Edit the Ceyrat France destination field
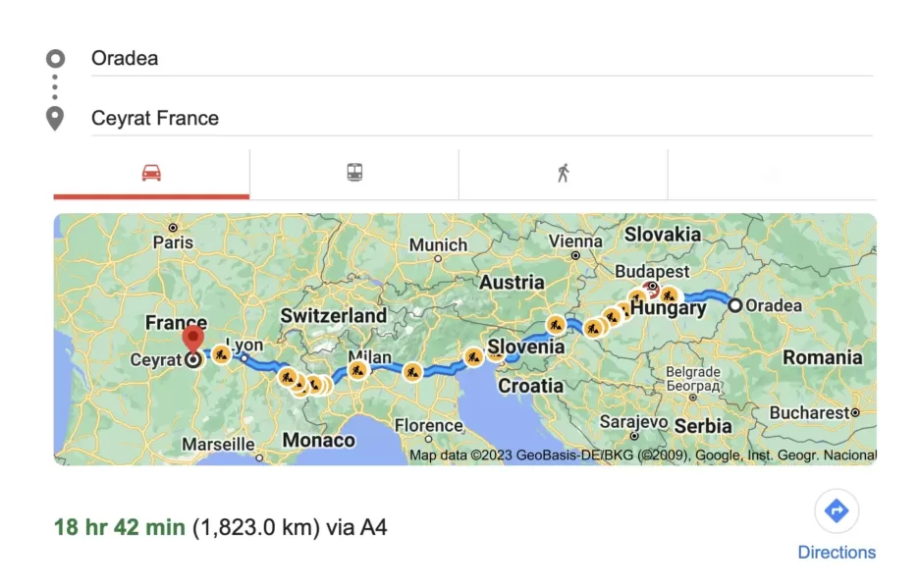Image resolution: width=919 pixels, height=588 pixels. [x=481, y=118]
